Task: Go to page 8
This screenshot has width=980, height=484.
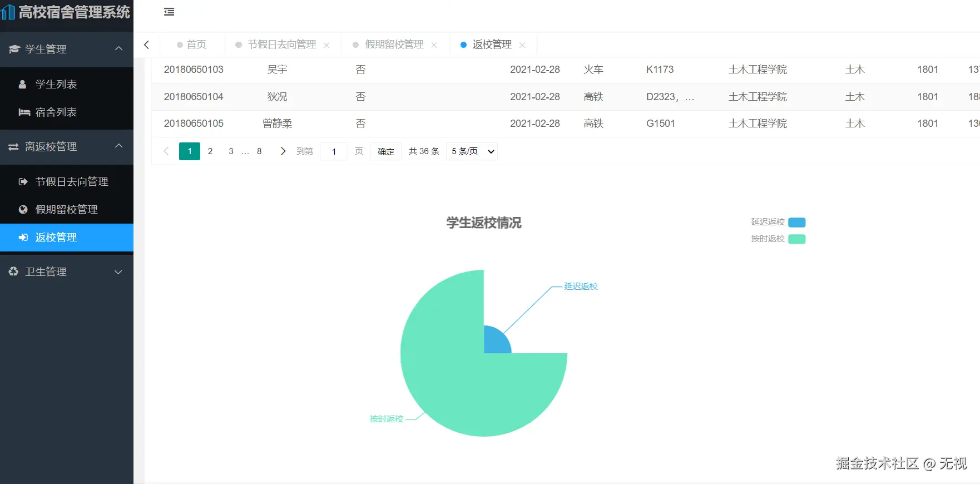Action: click(x=259, y=151)
